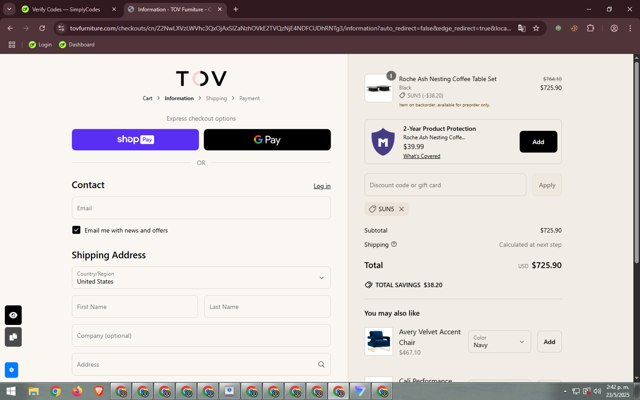
Task: Open a new browser tab
Action: pyautogui.click(x=236, y=9)
